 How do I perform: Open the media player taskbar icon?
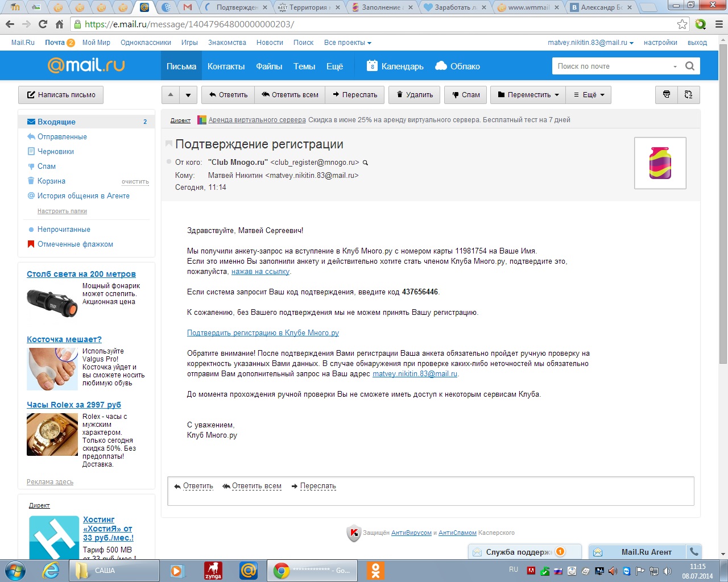click(x=177, y=571)
